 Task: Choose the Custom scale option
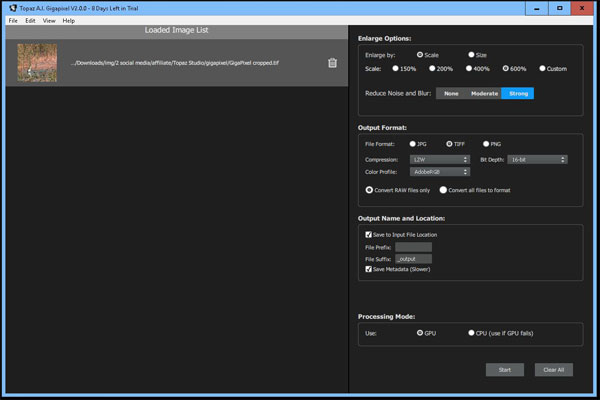(x=543, y=69)
